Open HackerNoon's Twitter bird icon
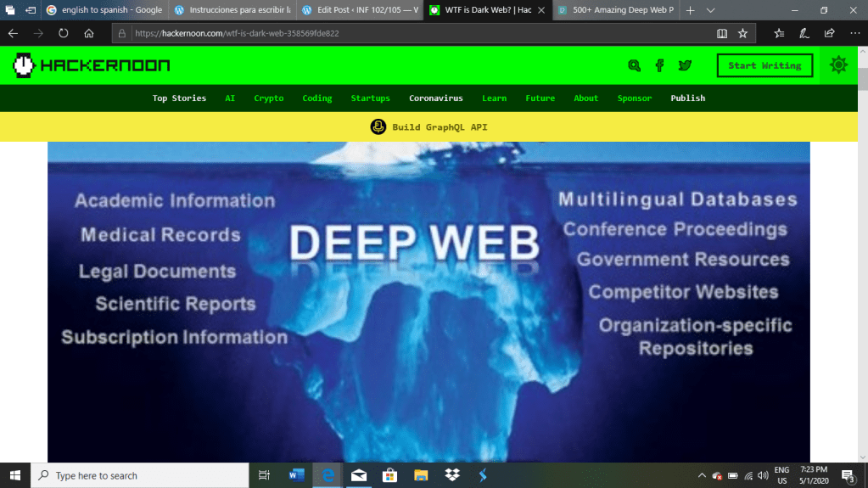 coord(685,65)
